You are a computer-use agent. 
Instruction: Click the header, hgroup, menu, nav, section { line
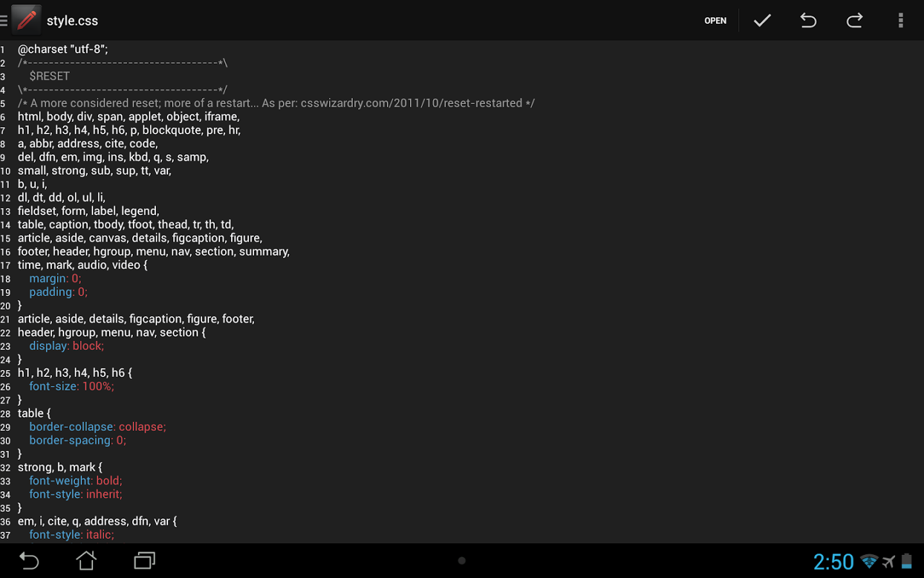pos(112,332)
